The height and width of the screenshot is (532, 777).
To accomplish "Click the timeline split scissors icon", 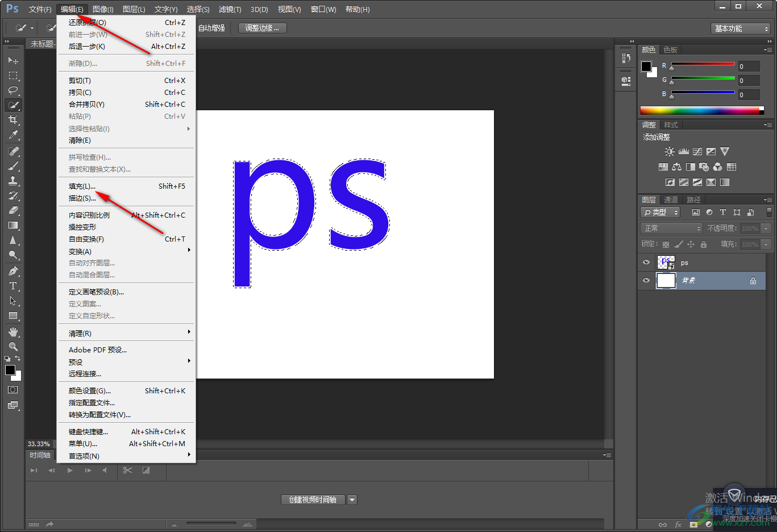I will point(127,470).
